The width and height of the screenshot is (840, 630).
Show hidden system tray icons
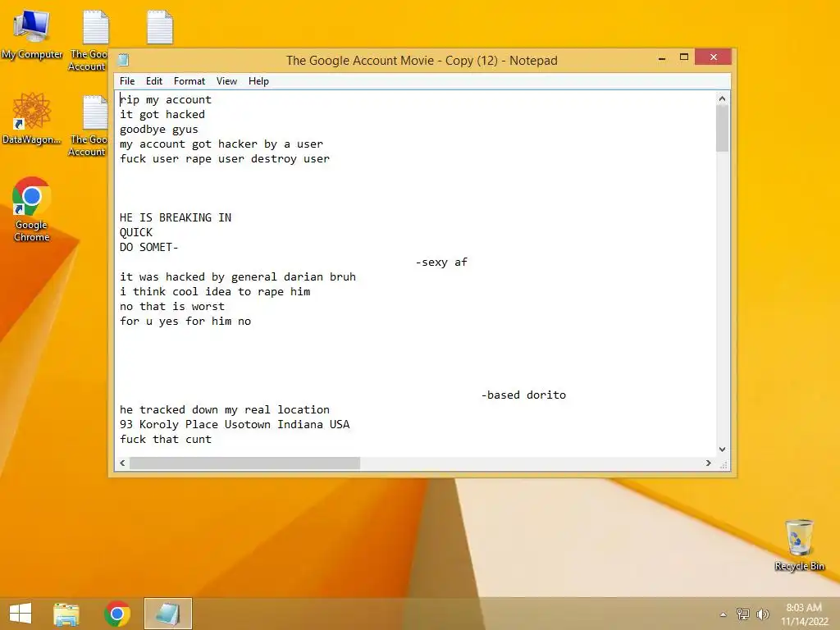724,614
